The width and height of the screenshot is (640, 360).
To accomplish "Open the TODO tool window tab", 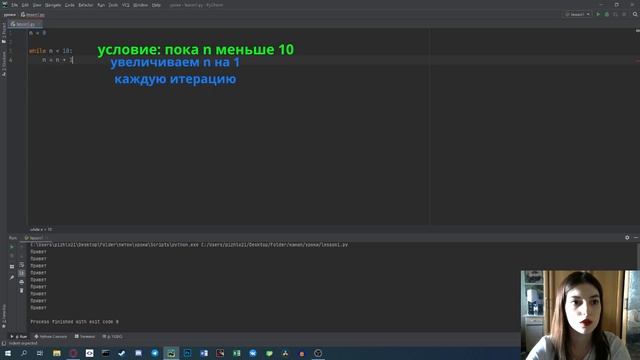I will coord(112,337).
